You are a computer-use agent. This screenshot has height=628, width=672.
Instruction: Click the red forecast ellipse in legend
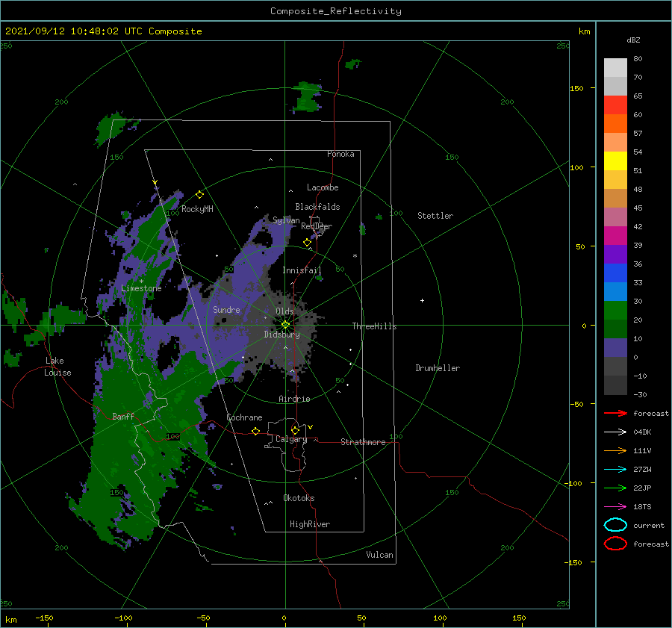(615, 544)
